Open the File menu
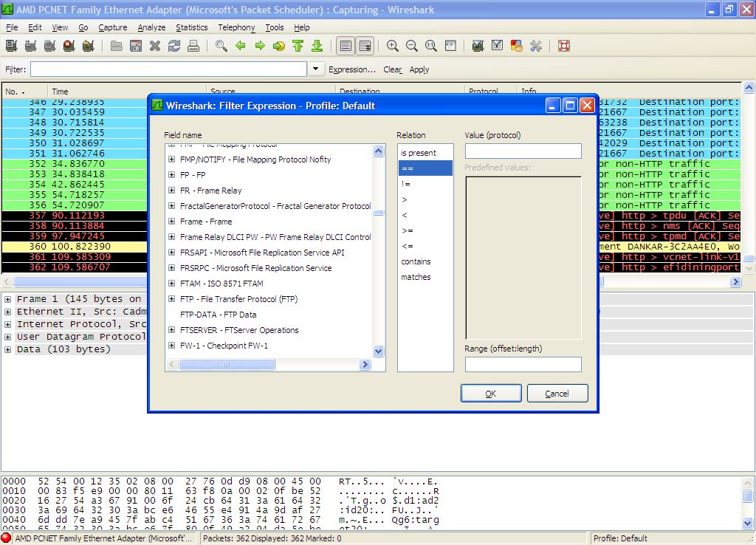This screenshot has height=545, width=756. [12, 27]
